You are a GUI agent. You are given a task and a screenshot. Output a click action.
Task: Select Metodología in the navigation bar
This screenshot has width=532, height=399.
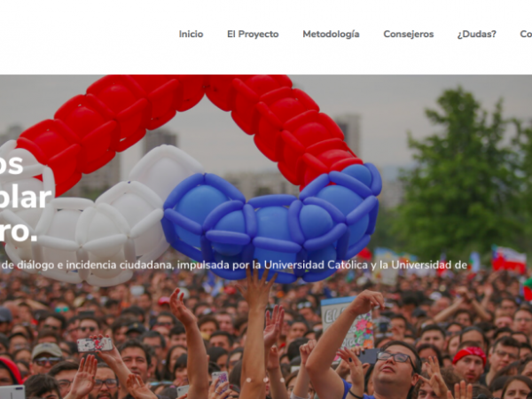tap(331, 35)
